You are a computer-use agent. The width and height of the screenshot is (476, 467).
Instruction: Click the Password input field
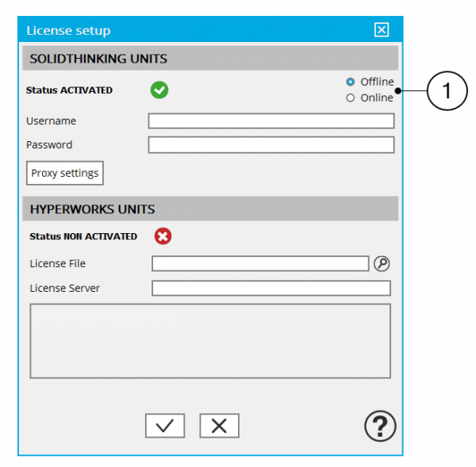[x=271, y=145]
